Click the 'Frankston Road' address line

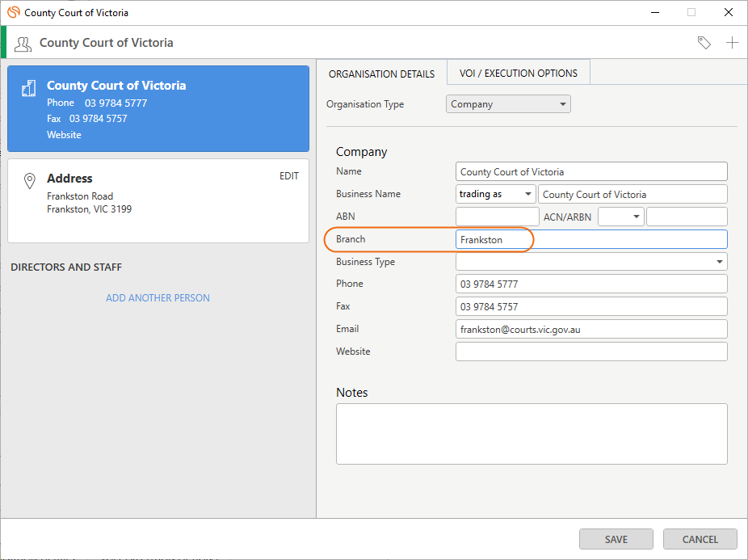coord(80,196)
